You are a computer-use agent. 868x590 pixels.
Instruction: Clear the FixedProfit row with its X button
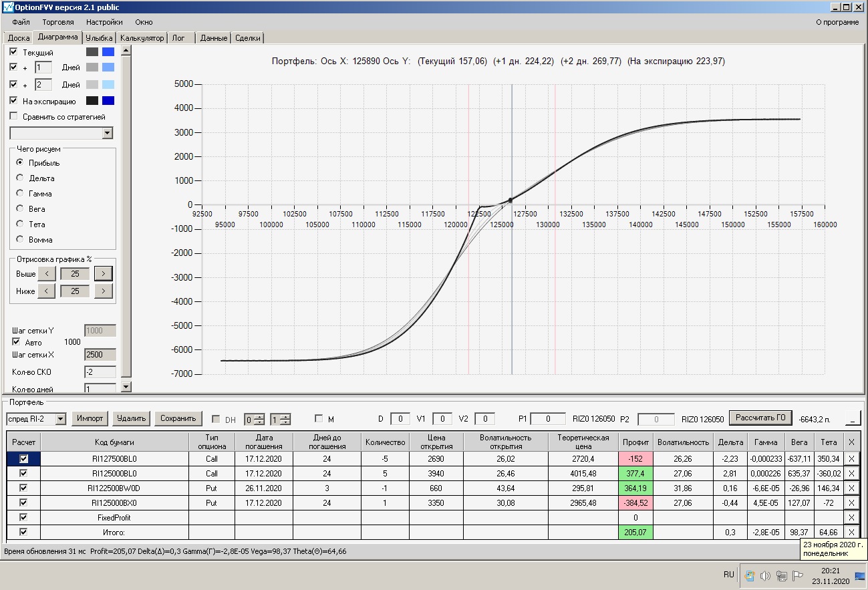tap(851, 517)
